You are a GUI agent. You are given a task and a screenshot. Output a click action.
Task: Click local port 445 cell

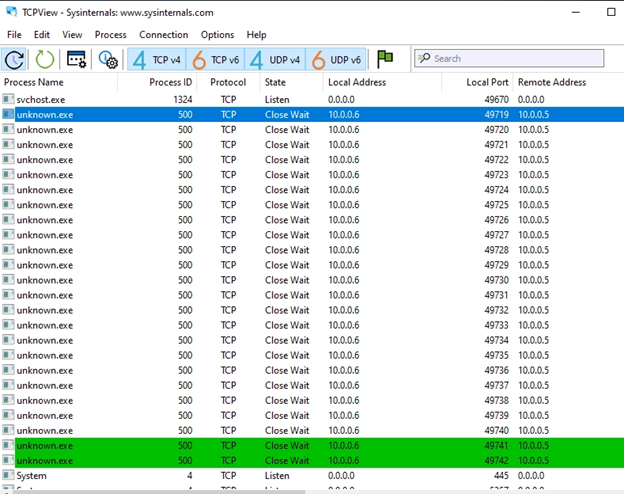pyautogui.click(x=501, y=476)
